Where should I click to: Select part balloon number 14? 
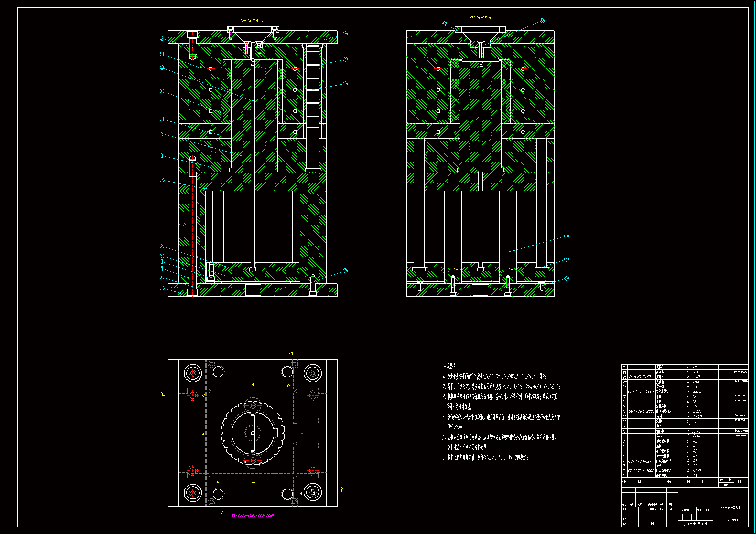(162, 39)
